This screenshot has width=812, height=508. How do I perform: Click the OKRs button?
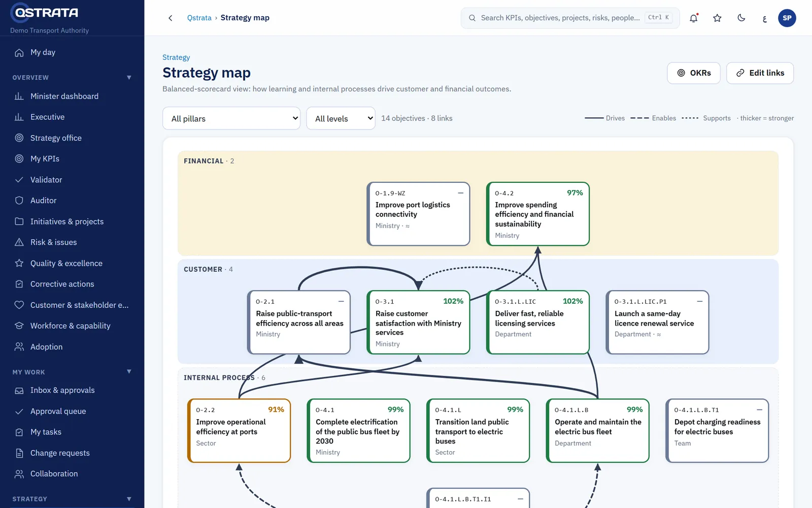tap(694, 73)
